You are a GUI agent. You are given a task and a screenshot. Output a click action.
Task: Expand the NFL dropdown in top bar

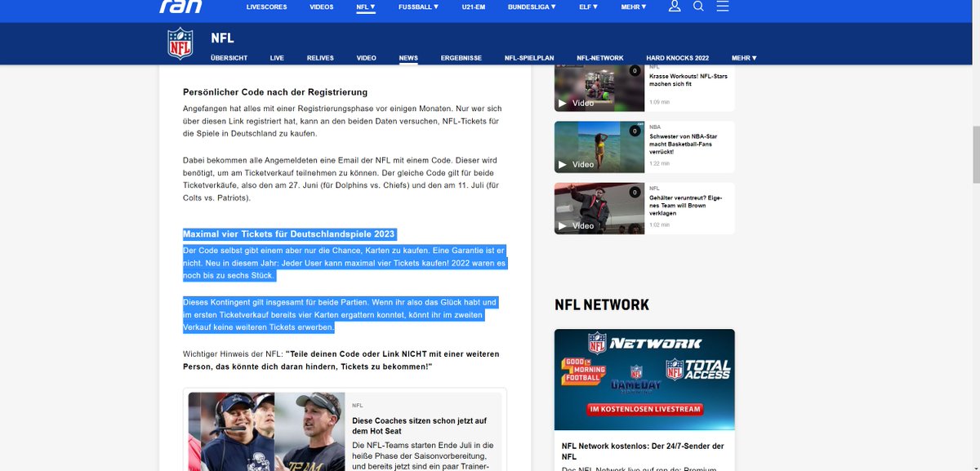click(366, 7)
